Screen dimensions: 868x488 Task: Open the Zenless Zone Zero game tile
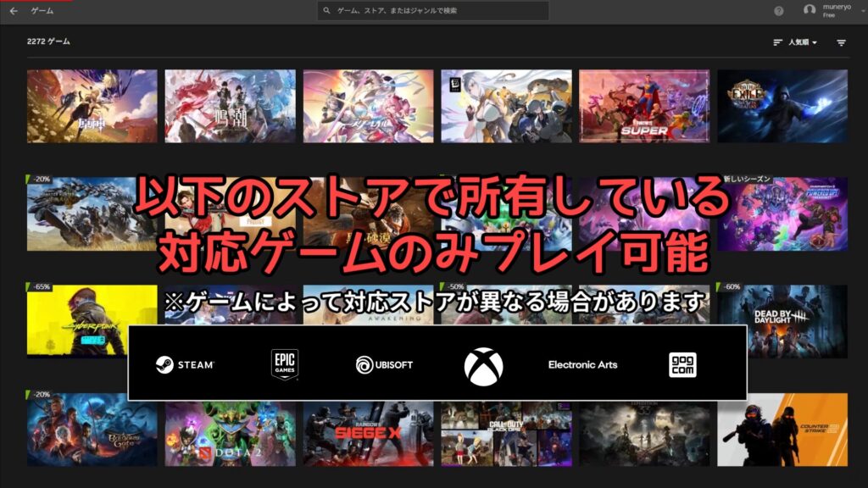pyautogui.click(x=507, y=106)
